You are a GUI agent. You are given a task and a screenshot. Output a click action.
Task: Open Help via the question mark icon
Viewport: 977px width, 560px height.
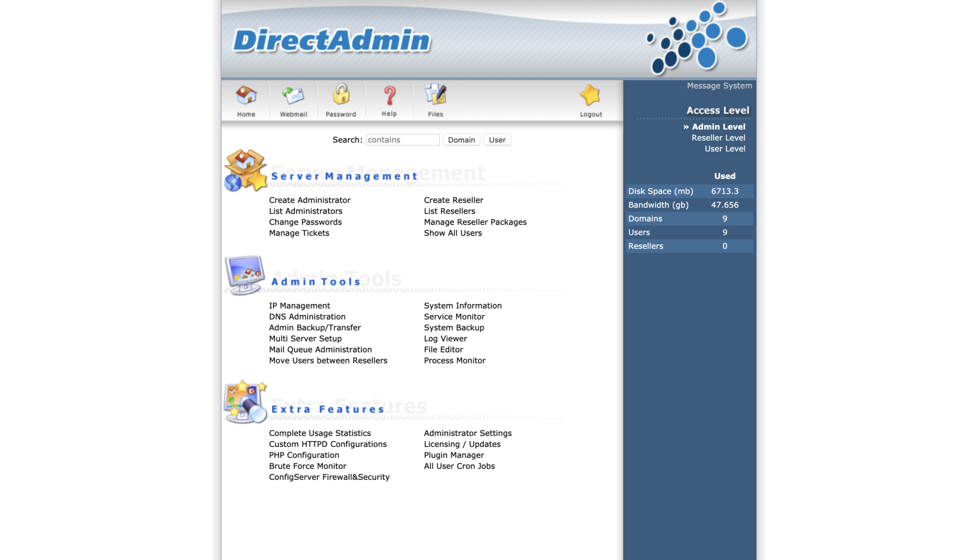coord(389,95)
